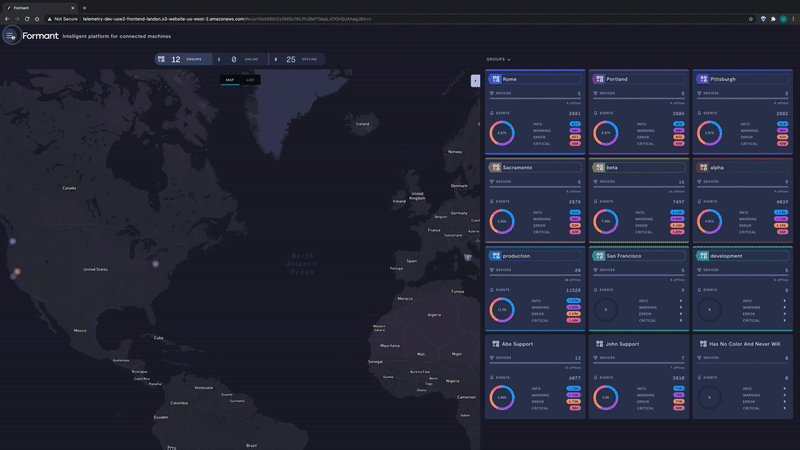
Task: Click the Sacramento group icon
Action: 495,167
